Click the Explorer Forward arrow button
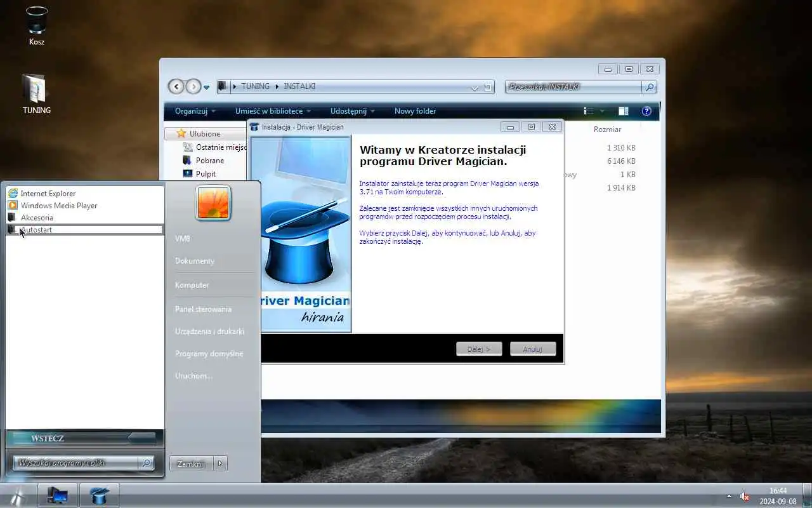812x508 pixels. tap(193, 86)
